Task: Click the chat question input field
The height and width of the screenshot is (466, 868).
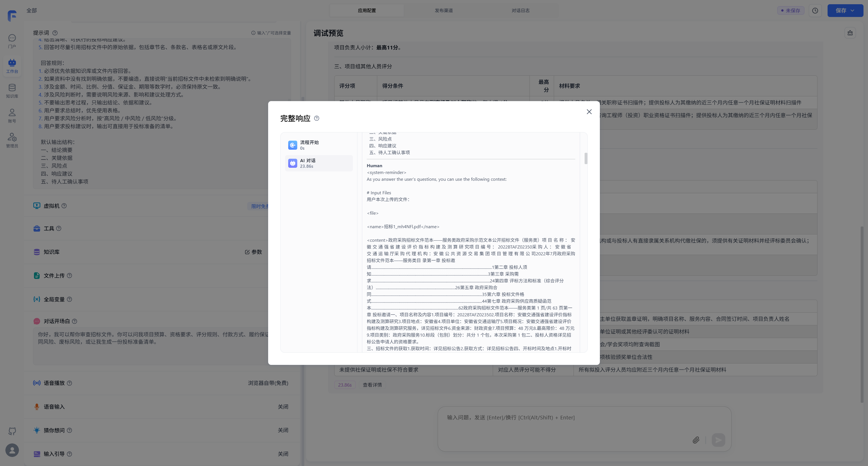Action: (x=584, y=417)
